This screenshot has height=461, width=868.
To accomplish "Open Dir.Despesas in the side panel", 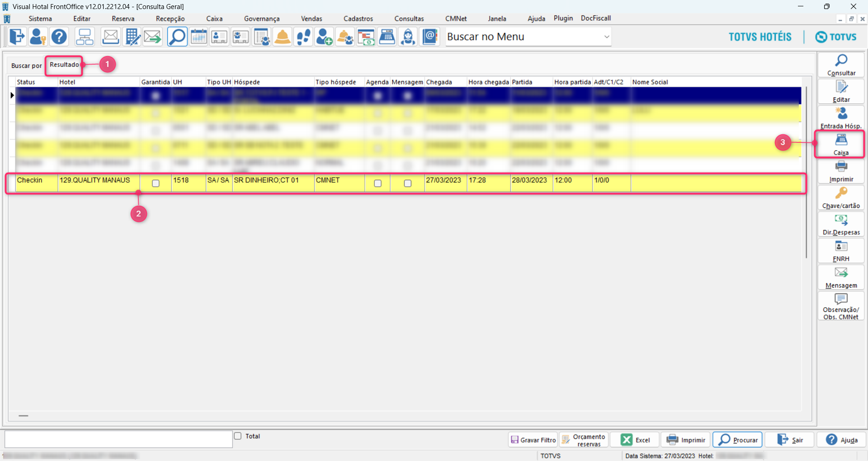I will click(x=841, y=225).
